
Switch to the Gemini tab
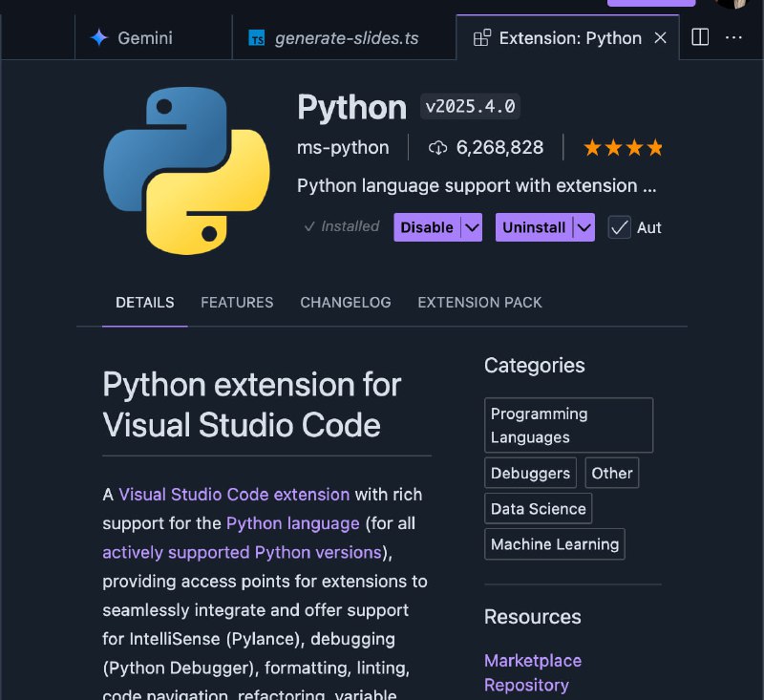pos(154,38)
